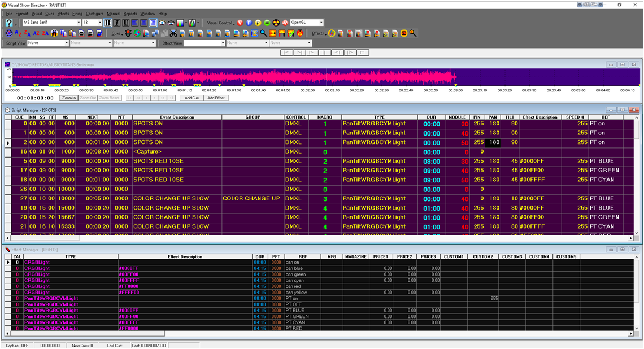Open the Firing menu
Viewport: 644px width, 349px height.
pyautogui.click(x=77, y=14)
